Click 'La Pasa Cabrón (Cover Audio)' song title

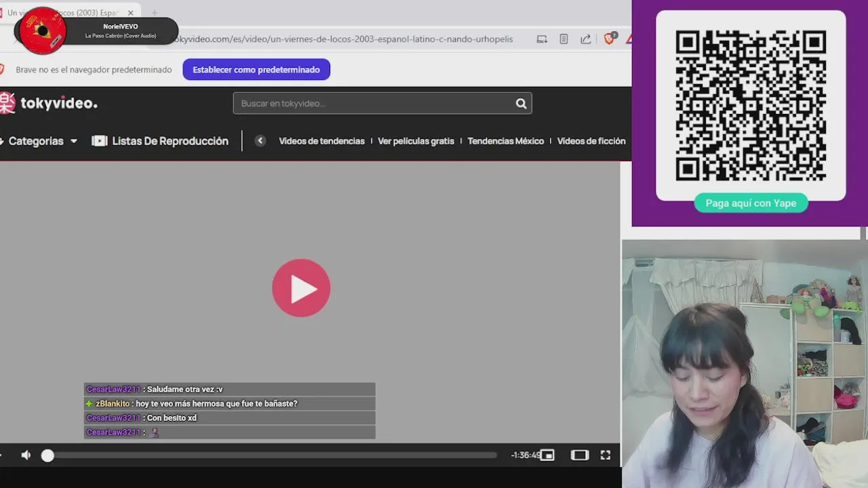coord(121,36)
